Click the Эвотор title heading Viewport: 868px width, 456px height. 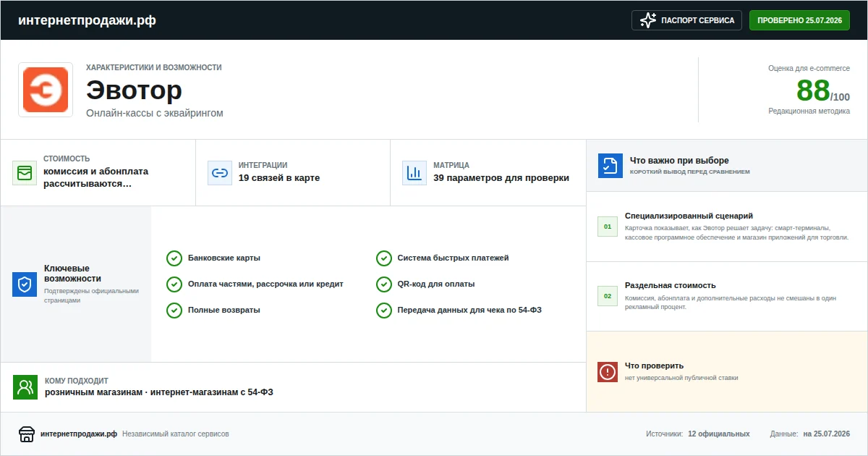[x=134, y=90]
